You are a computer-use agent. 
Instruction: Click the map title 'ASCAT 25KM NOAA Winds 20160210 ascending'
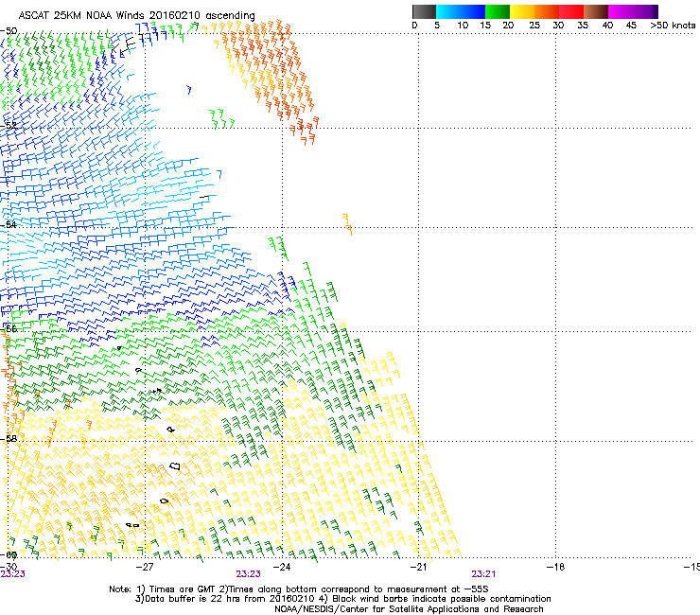pos(136,16)
